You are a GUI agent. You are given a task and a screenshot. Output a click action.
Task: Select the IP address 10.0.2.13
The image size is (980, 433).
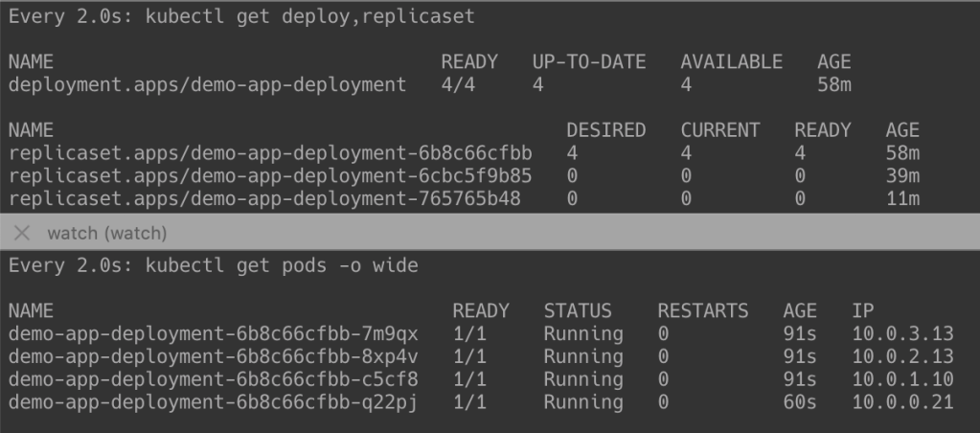click(902, 357)
